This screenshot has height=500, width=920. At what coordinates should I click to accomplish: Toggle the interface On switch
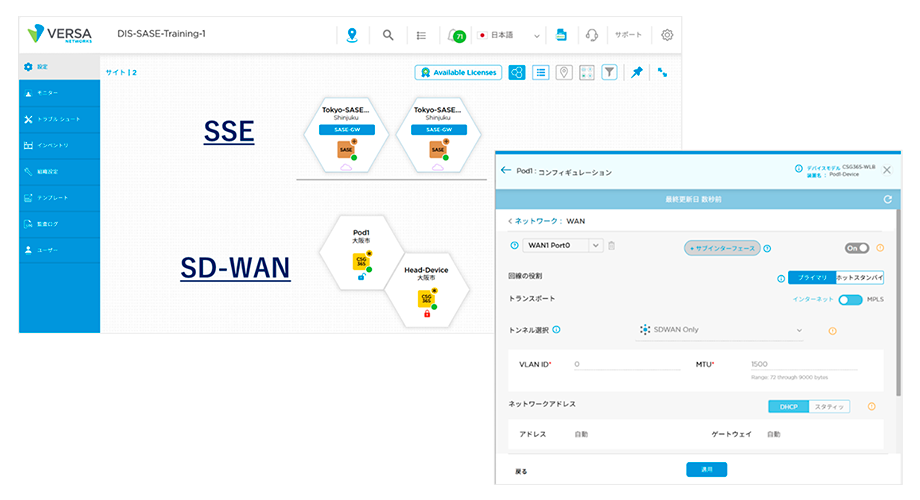[856, 247]
